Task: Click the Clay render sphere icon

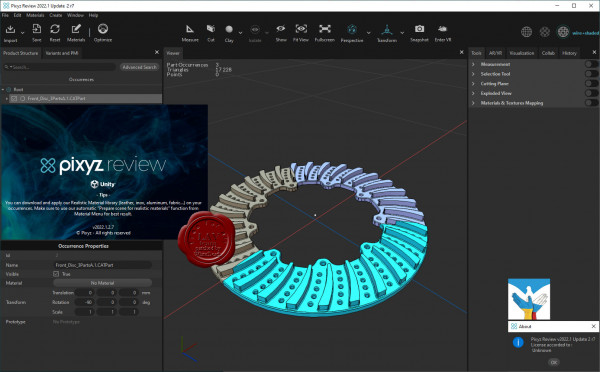Action: 229,29
